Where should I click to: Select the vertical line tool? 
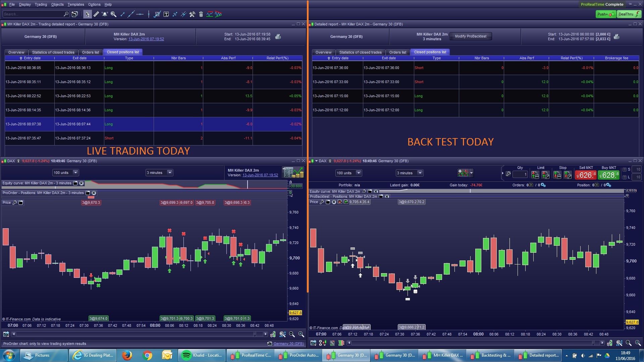(149, 14)
